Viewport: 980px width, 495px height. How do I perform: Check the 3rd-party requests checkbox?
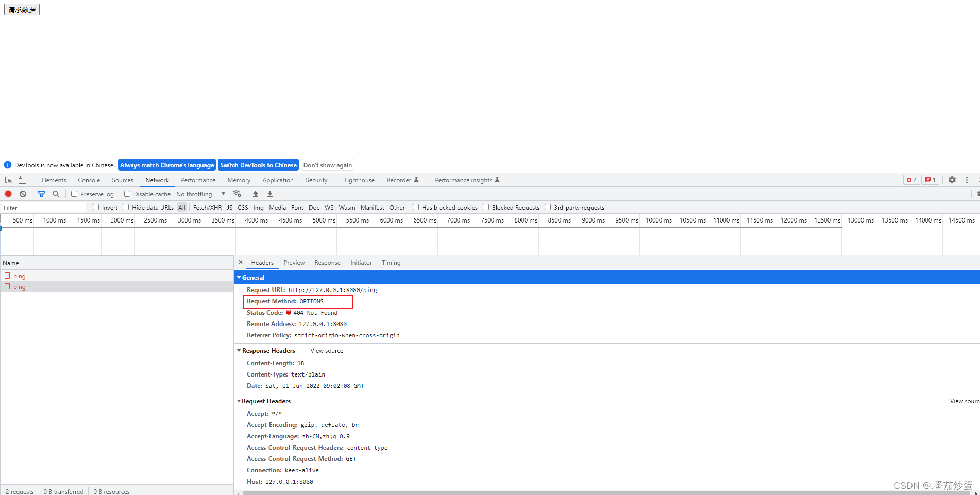click(548, 207)
